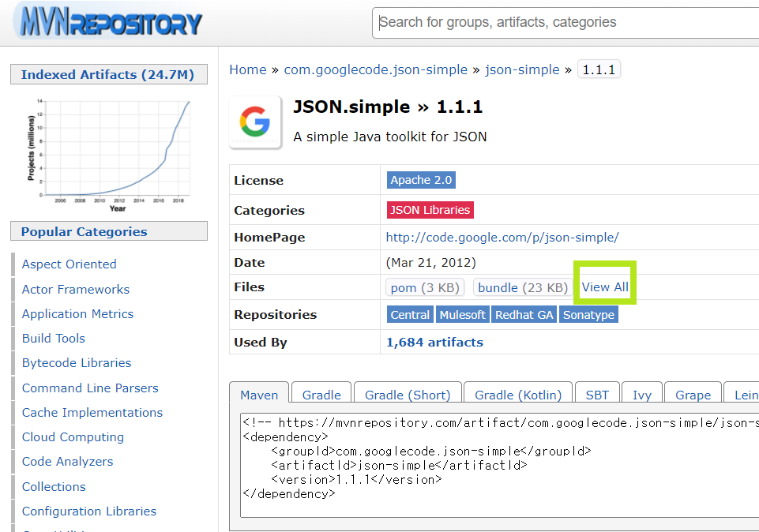The image size is (759, 532).
Task: Click the Google logo artifact icon
Action: [x=255, y=122]
